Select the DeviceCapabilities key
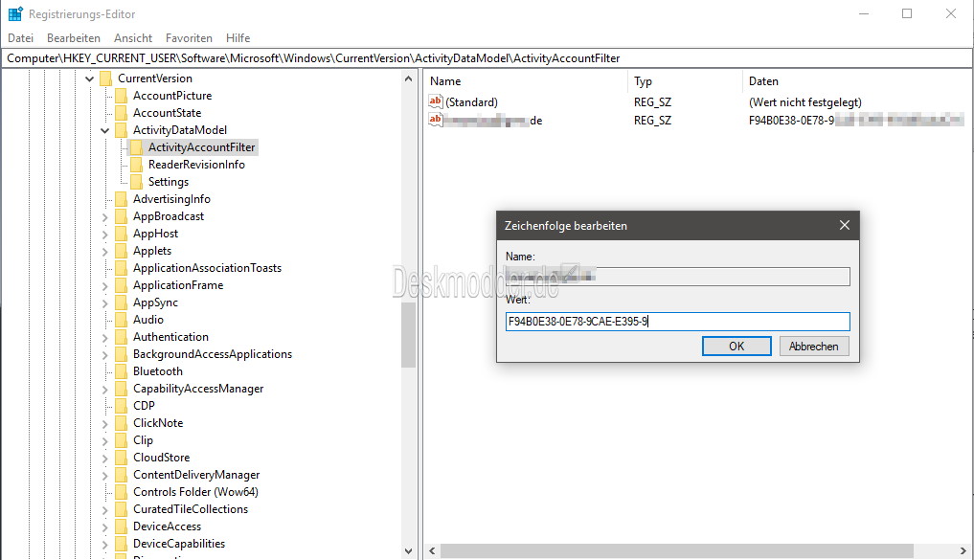This screenshot has width=974, height=560. [179, 544]
